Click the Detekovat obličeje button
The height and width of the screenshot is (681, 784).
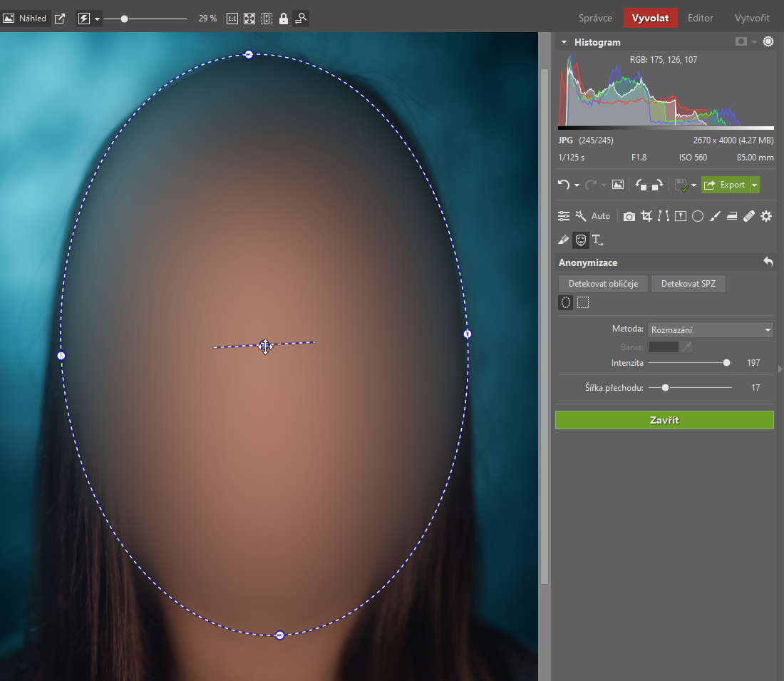click(603, 284)
